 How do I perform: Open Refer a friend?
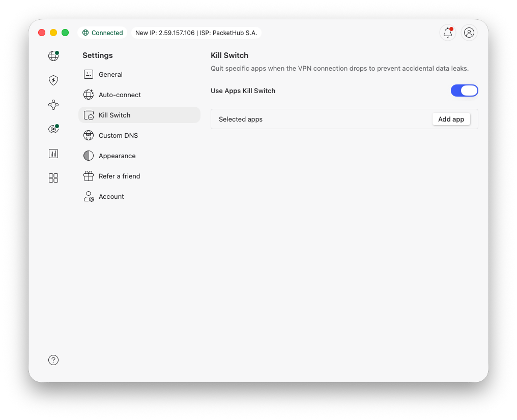pos(120,176)
